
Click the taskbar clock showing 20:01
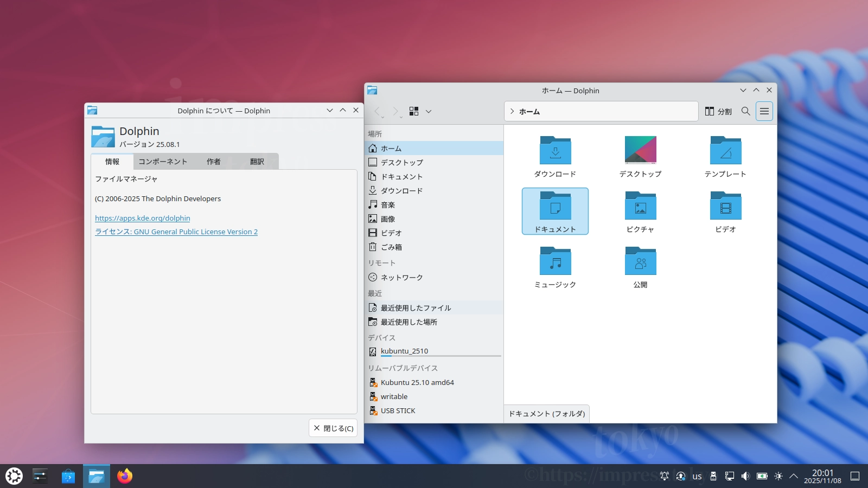(x=822, y=476)
